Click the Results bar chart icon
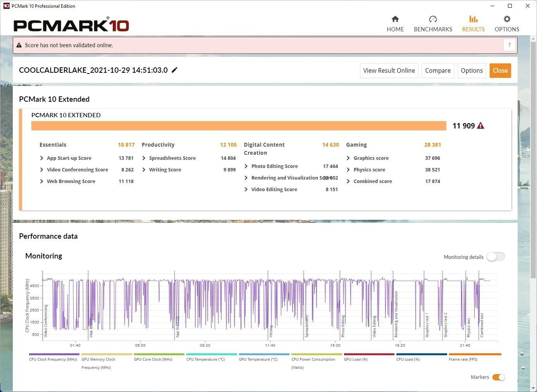The height and width of the screenshot is (392, 537). point(473,19)
